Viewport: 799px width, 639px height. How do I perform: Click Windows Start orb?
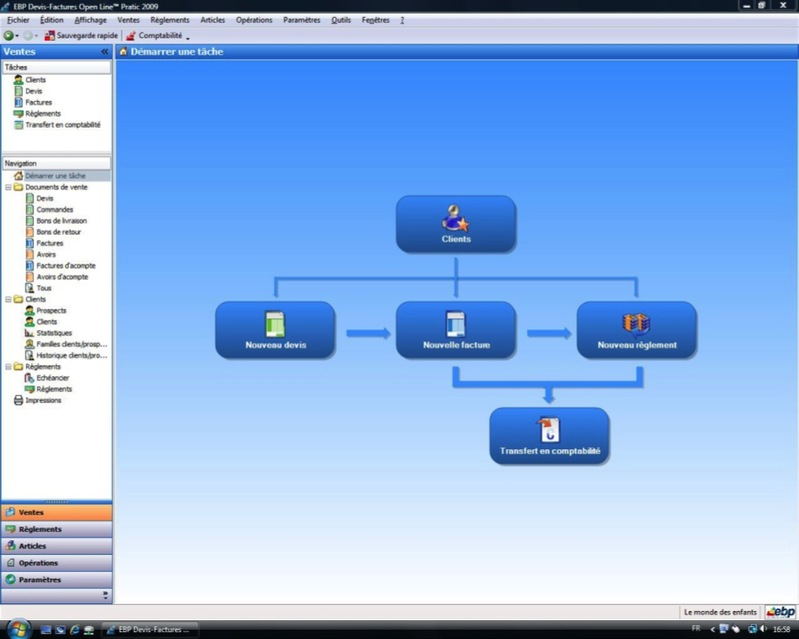pos(18,629)
